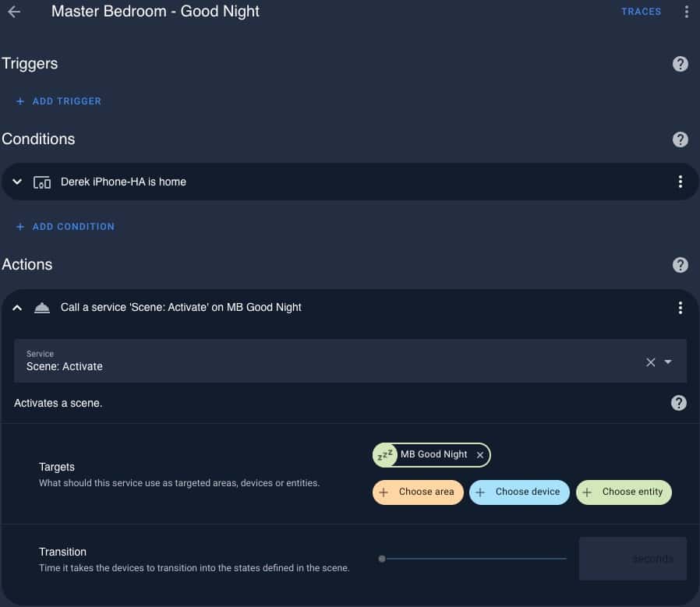This screenshot has height=607, width=700.
Task: Open help for Actions section
Action: click(680, 265)
